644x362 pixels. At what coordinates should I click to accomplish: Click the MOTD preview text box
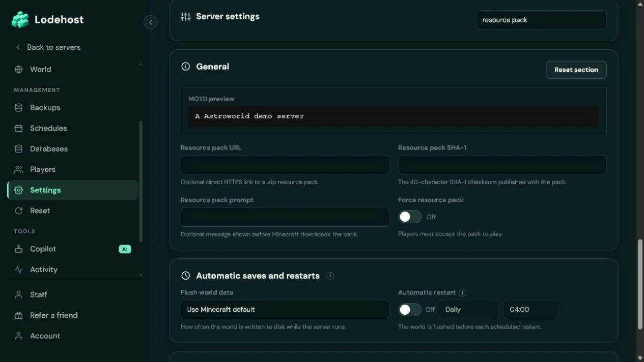[x=394, y=116]
